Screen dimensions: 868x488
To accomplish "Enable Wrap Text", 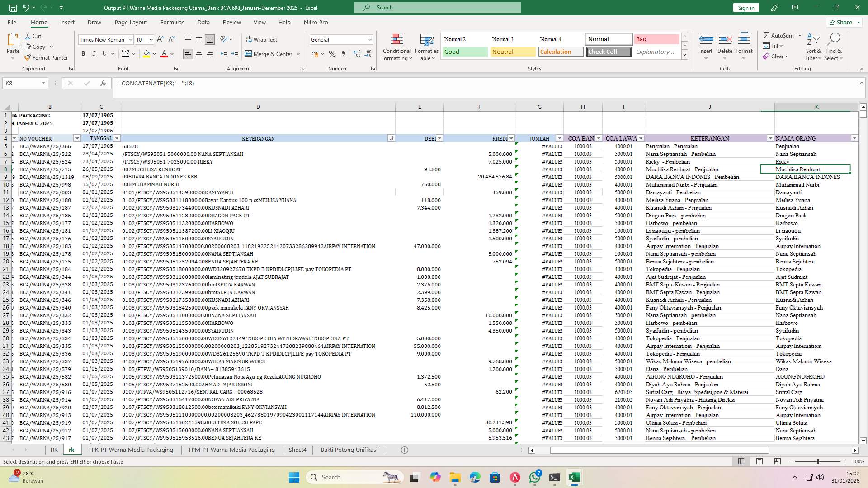I will (262, 39).
